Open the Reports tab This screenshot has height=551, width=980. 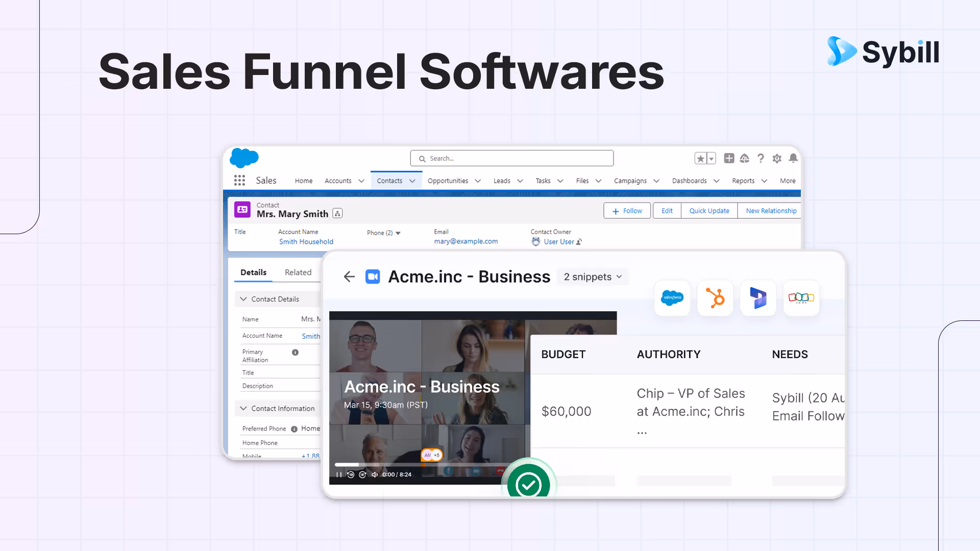point(743,181)
